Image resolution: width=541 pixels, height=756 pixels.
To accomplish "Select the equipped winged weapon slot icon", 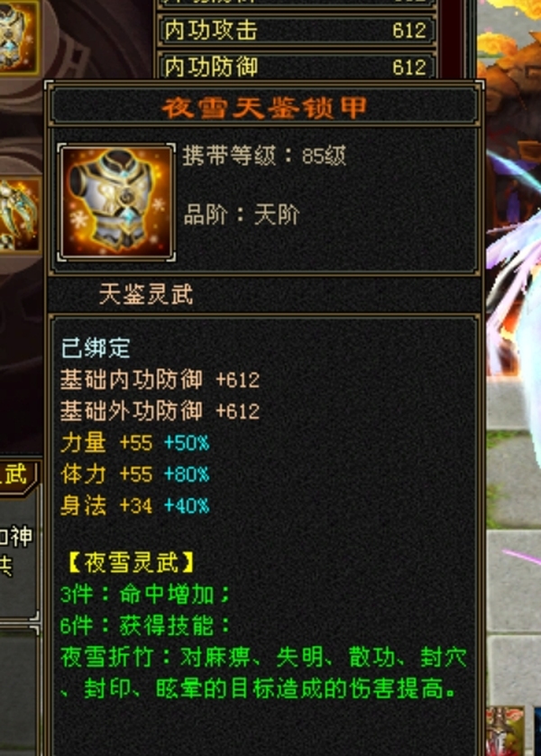I will pyautogui.click(x=20, y=215).
